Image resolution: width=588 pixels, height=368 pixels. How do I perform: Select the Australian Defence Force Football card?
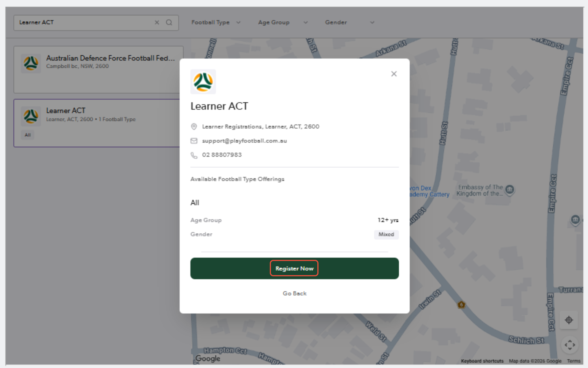point(98,70)
